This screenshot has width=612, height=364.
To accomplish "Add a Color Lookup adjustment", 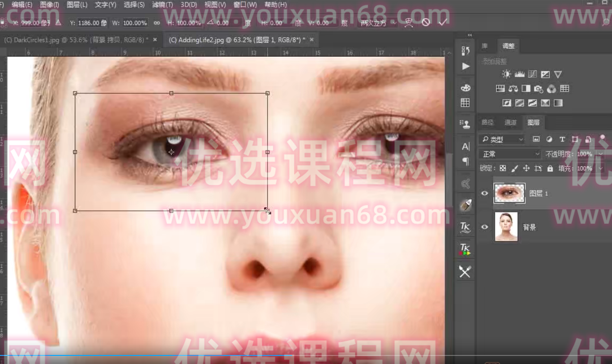I will coord(565,89).
